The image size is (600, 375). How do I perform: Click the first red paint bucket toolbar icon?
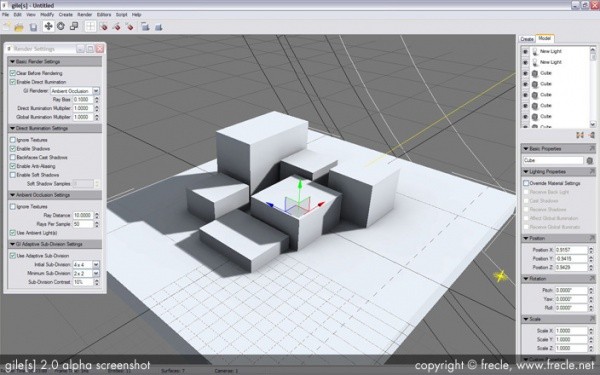pos(103,26)
